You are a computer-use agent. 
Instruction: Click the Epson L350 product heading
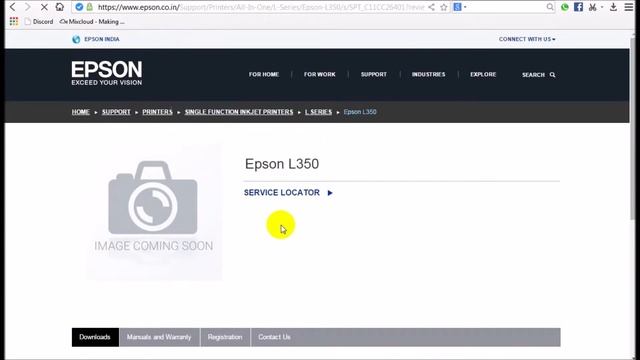pyautogui.click(x=282, y=164)
